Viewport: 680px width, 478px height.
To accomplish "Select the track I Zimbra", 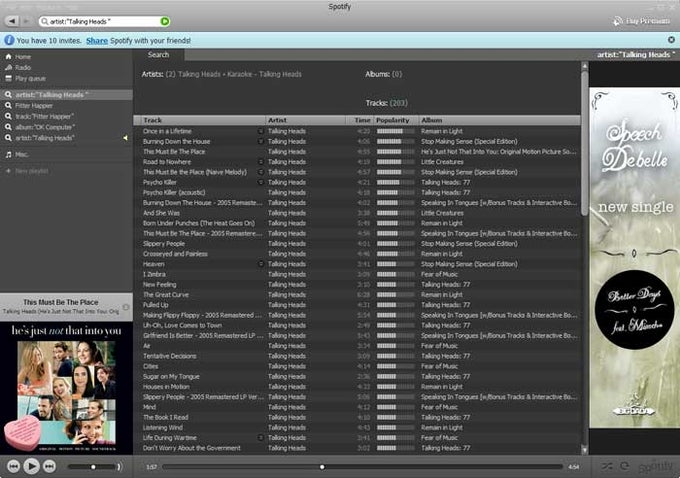I will tap(154, 274).
